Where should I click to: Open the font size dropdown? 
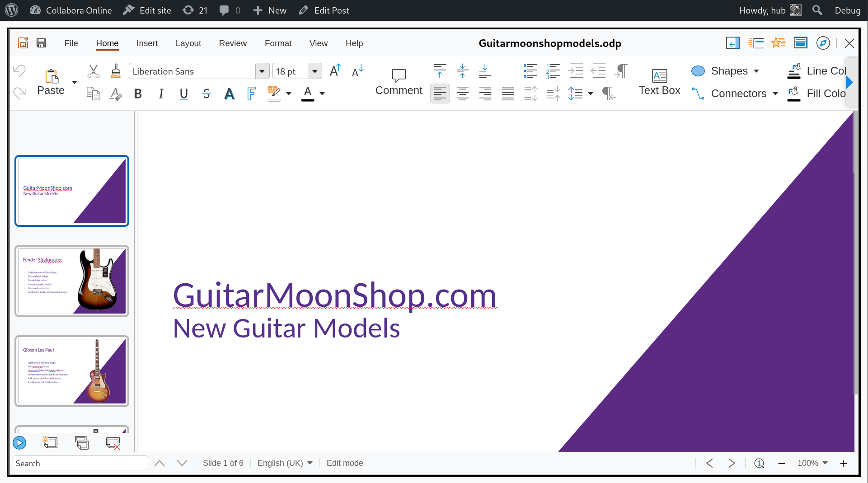pyautogui.click(x=315, y=71)
